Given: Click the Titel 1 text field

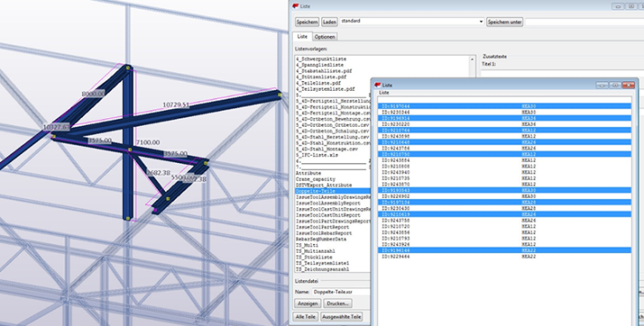Looking at the screenshot, I should click(562, 72).
